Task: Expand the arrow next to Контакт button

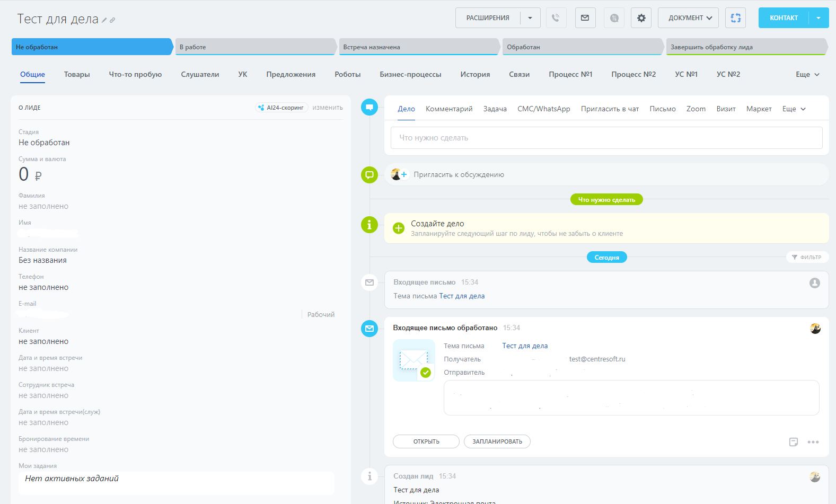Action: (819, 18)
